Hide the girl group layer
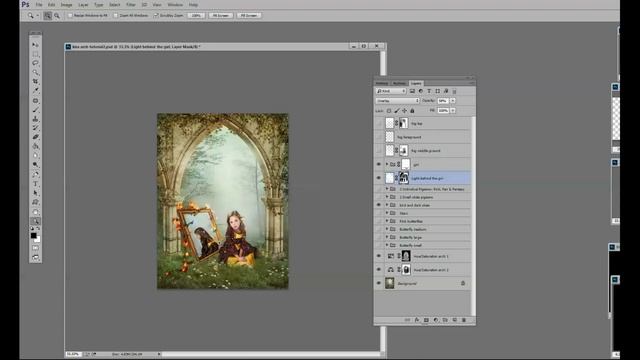The height and width of the screenshot is (360, 640). pyautogui.click(x=378, y=164)
